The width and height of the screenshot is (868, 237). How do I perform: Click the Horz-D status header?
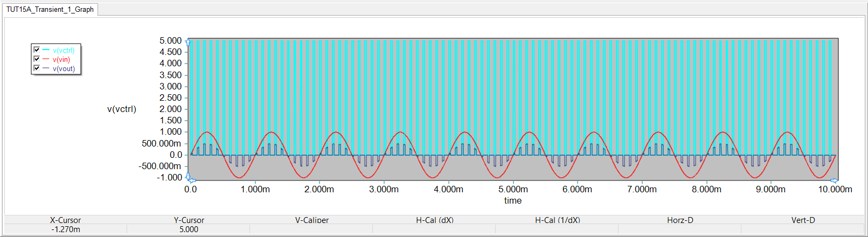coord(680,220)
